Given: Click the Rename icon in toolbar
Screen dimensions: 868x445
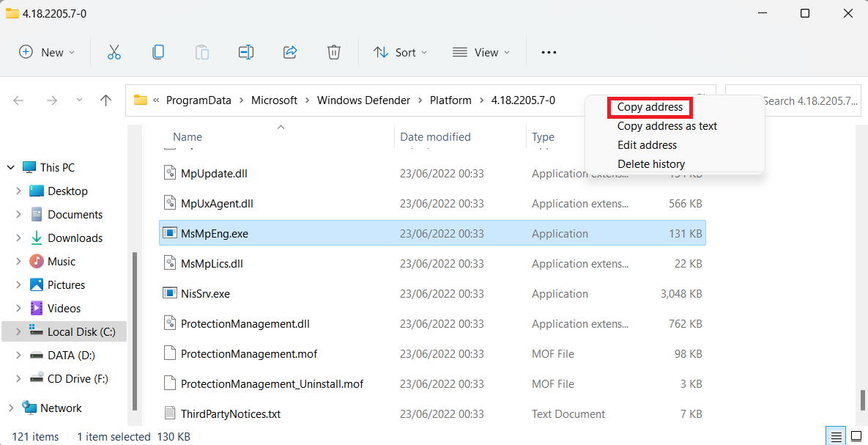Looking at the screenshot, I should tap(246, 52).
